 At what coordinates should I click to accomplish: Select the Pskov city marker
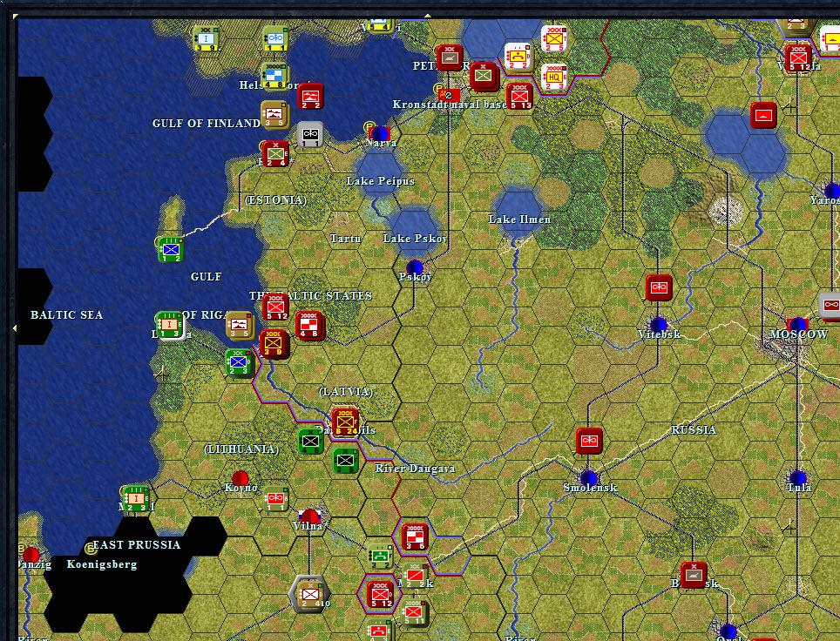[415, 268]
